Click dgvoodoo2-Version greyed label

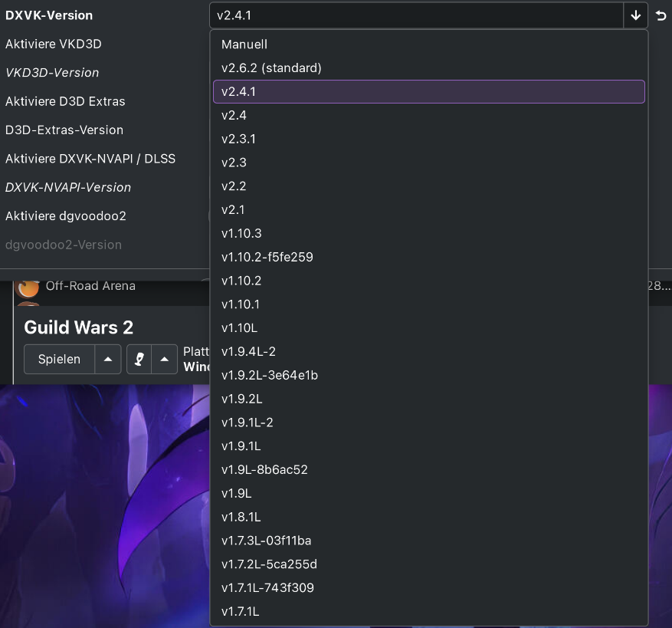pos(64,245)
